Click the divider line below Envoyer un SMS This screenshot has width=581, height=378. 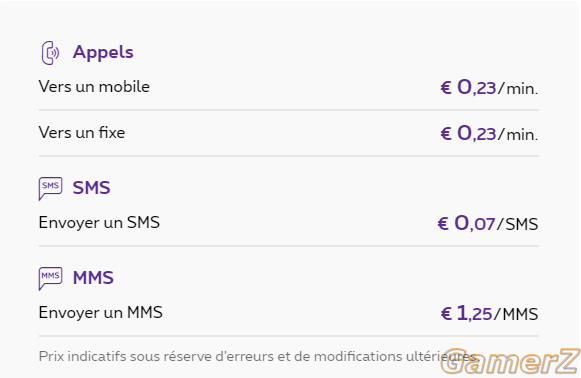(x=289, y=246)
